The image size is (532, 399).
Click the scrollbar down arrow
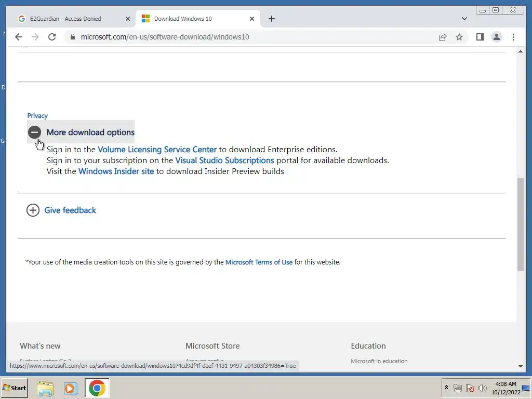(521, 366)
